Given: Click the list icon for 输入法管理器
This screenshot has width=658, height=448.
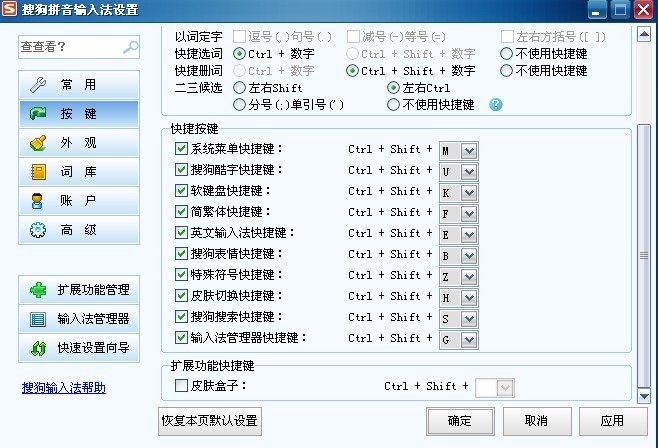Looking at the screenshot, I should (x=38, y=319).
